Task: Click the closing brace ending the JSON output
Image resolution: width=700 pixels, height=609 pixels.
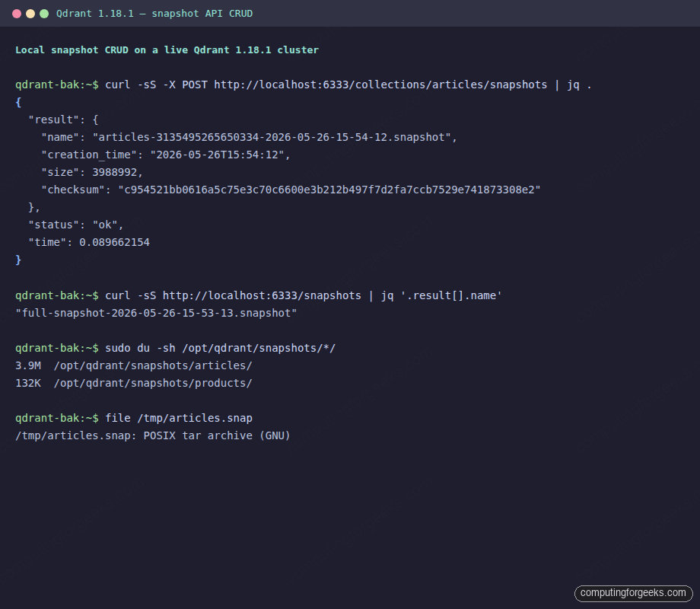Action: tap(18, 260)
